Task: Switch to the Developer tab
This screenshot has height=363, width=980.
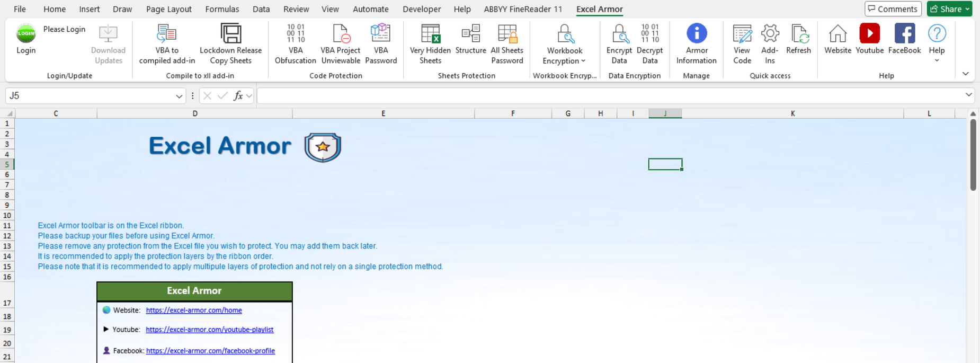Action: pos(422,9)
